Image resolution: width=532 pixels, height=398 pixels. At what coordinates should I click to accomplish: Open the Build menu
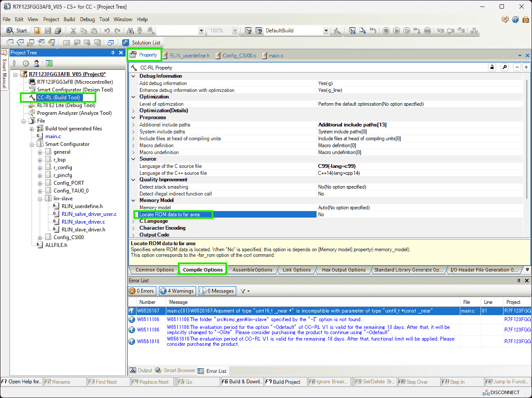69,19
